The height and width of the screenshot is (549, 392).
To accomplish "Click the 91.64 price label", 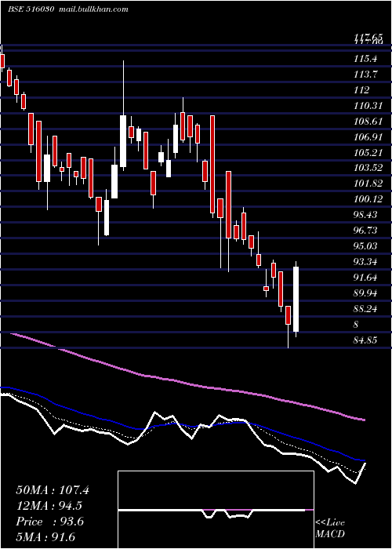I will pos(366,278).
